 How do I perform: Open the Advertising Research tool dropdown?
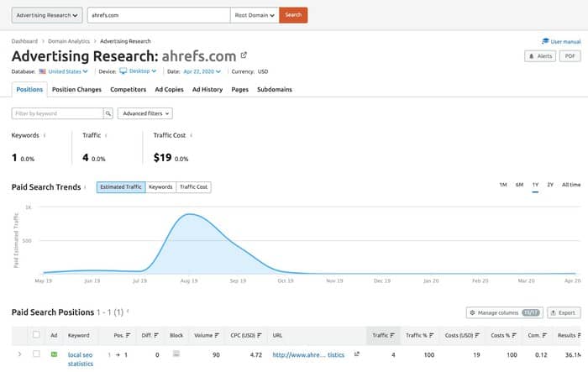(47, 15)
